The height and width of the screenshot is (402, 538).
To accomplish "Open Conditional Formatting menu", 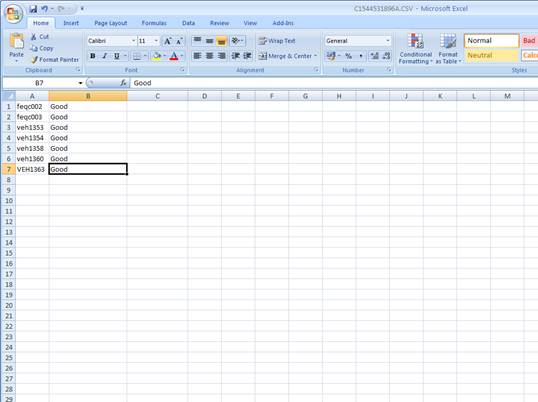I will 416,48.
